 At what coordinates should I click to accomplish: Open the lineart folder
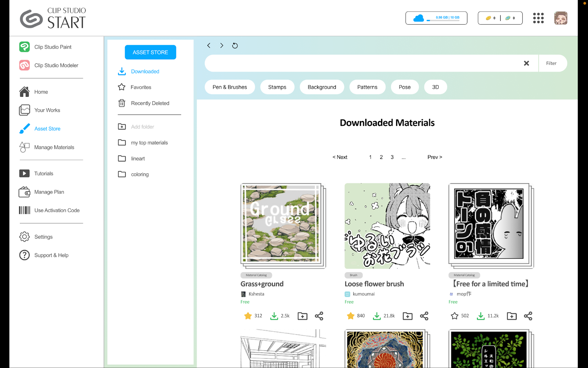(131, 158)
